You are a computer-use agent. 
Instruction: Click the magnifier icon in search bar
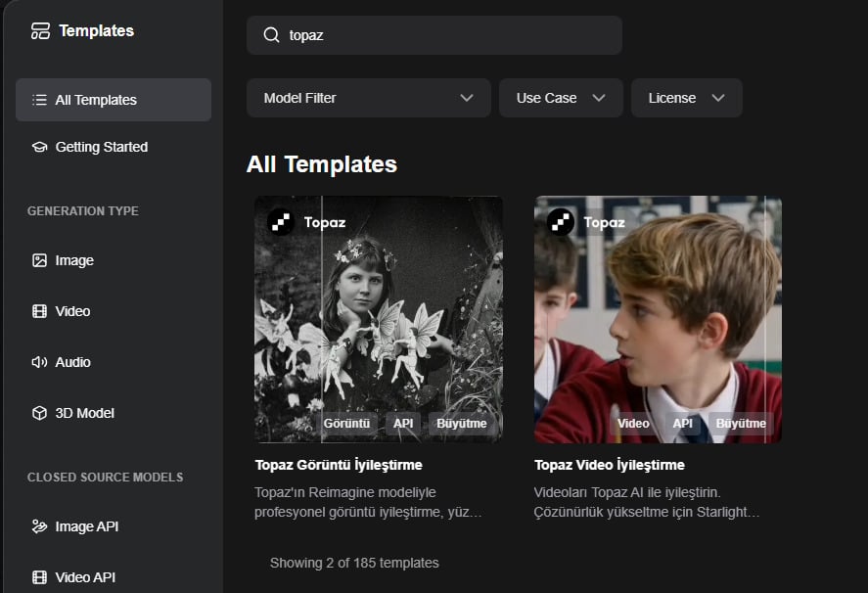click(x=272, y=35)
